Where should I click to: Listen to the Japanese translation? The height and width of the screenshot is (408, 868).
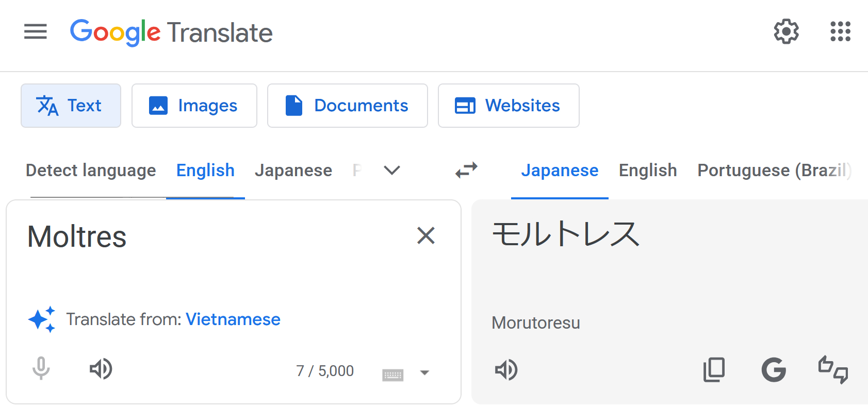coord(506,370)
